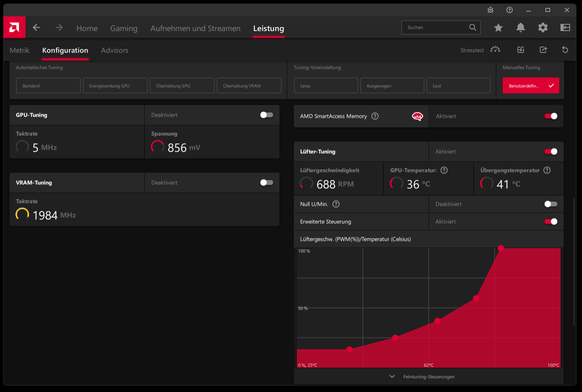Toggle the sidebar panel icon
This screenshot has width=582, height=392.
[x=565, y=27]
